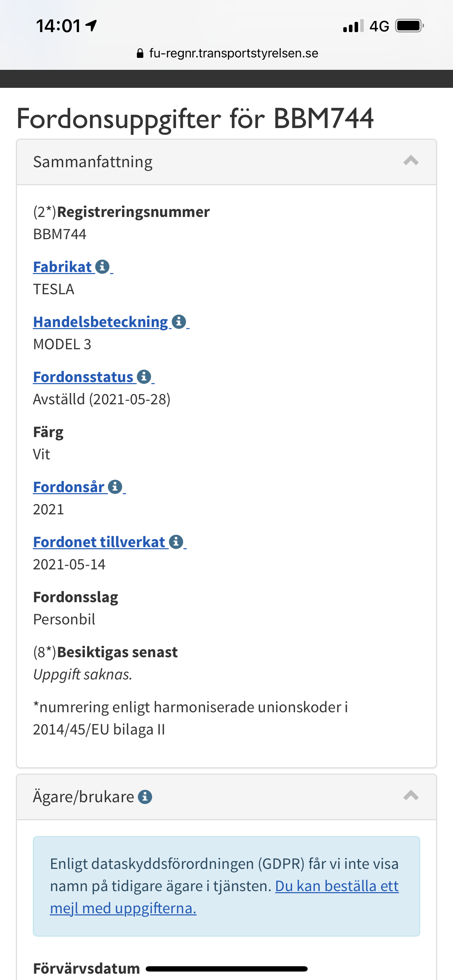Viewport: 453px width, 980px height.
Task: Follow the Fordonsstatus link
Action: [x=83, y=377]
